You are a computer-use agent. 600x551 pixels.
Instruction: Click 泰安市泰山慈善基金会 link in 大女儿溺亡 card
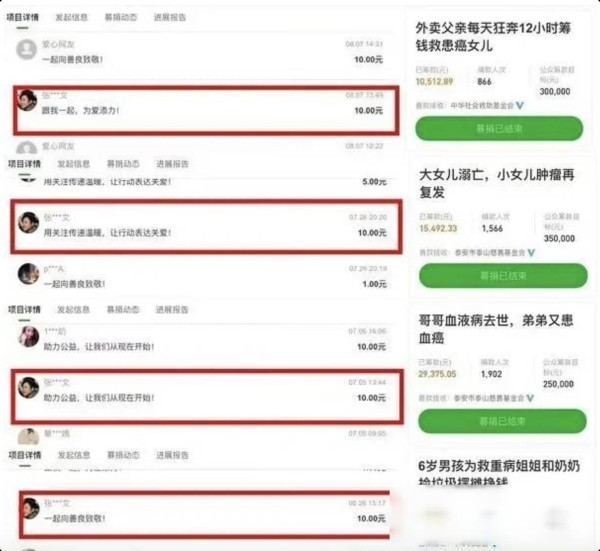click(490, 253)
